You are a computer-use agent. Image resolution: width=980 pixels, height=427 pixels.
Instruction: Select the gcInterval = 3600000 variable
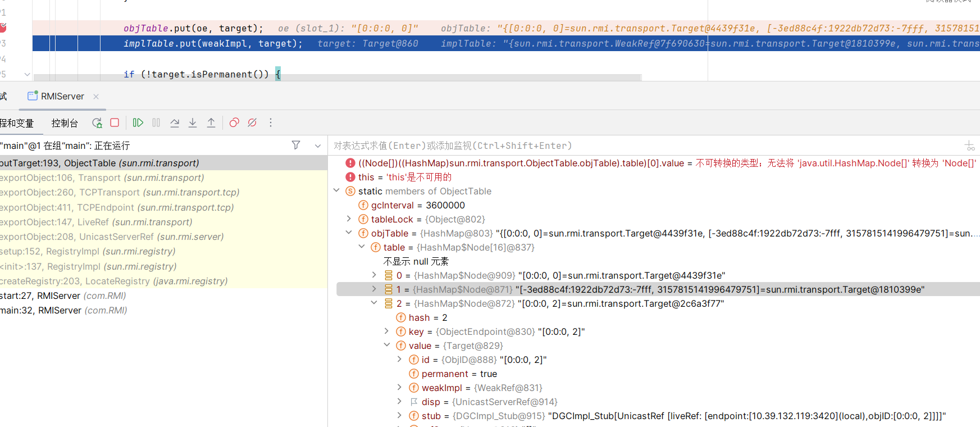click(x=418, y=205)
